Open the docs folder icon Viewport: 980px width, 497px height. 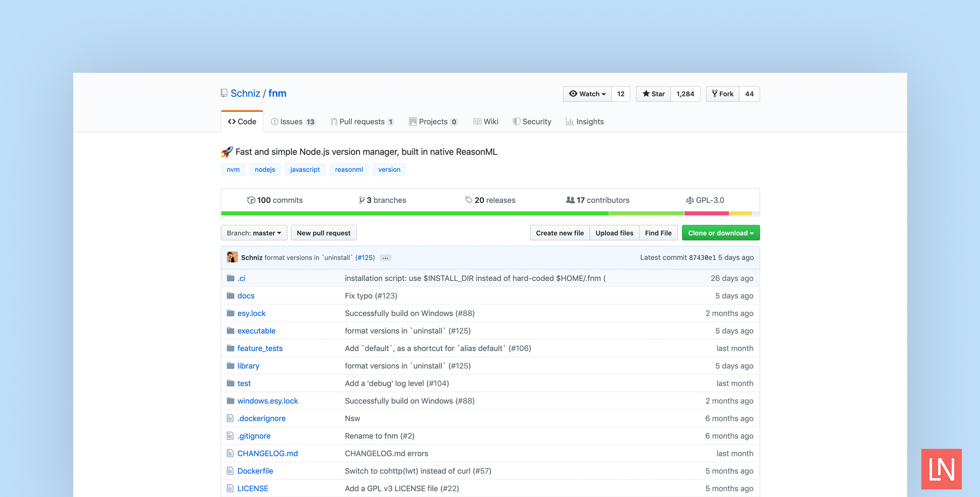tap(230, 295)
